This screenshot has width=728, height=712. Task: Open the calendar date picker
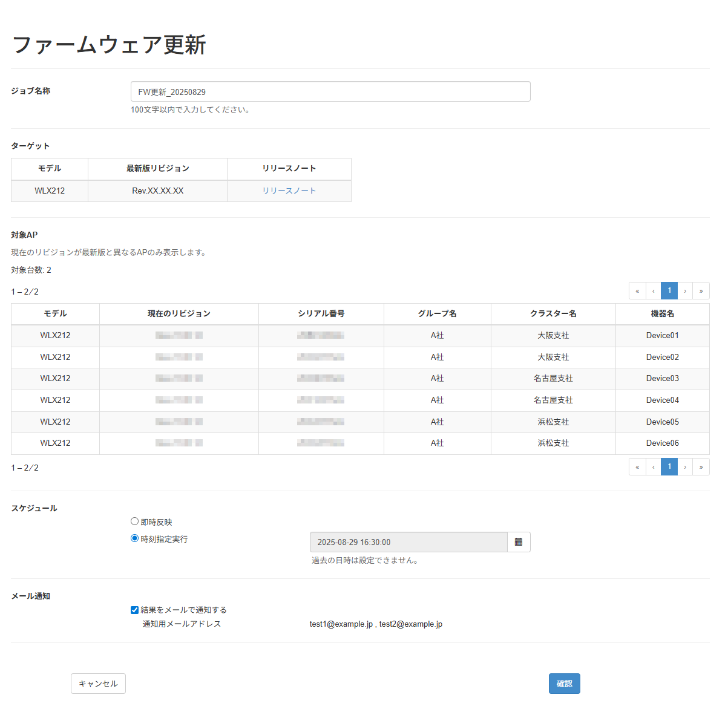point(518,542)
